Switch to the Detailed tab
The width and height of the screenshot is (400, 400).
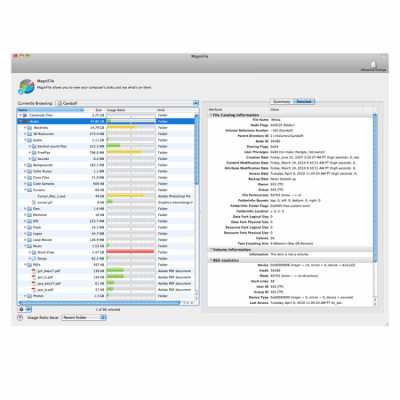coord(304,102)
